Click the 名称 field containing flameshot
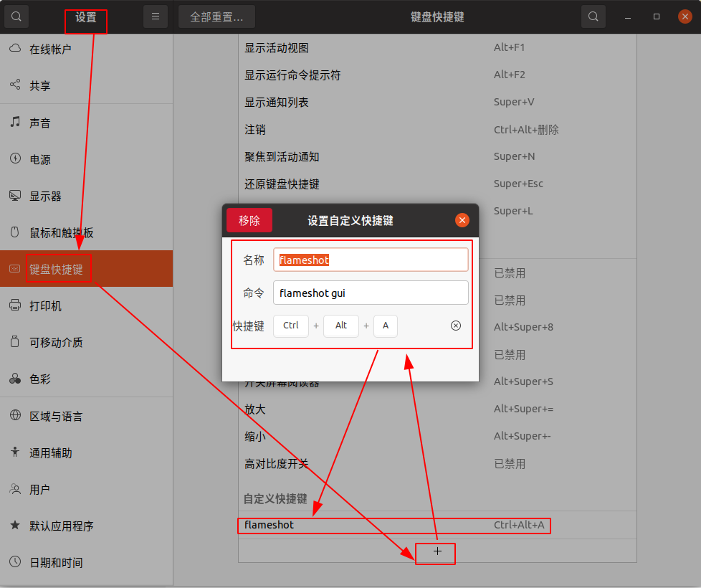Image resolution: width=701 pixels, height=588 pixels. pyautogui.click(x=371, y=260)
